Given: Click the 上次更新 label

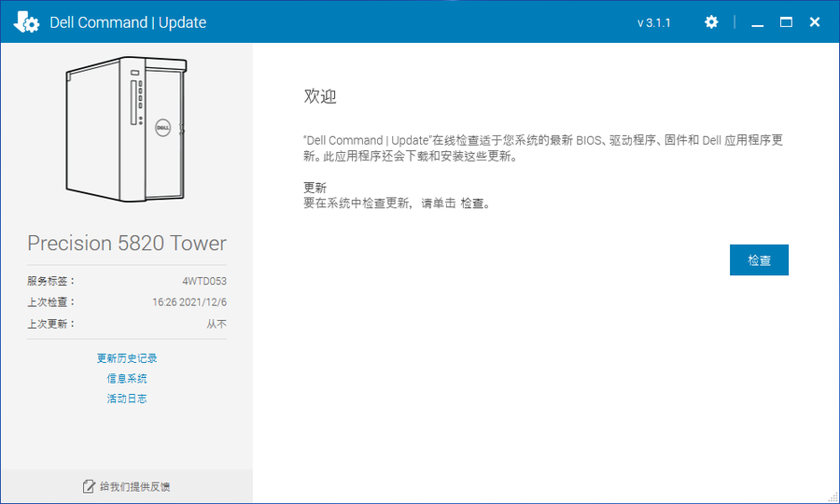Looking at the screenshot, I should point(51,324).
